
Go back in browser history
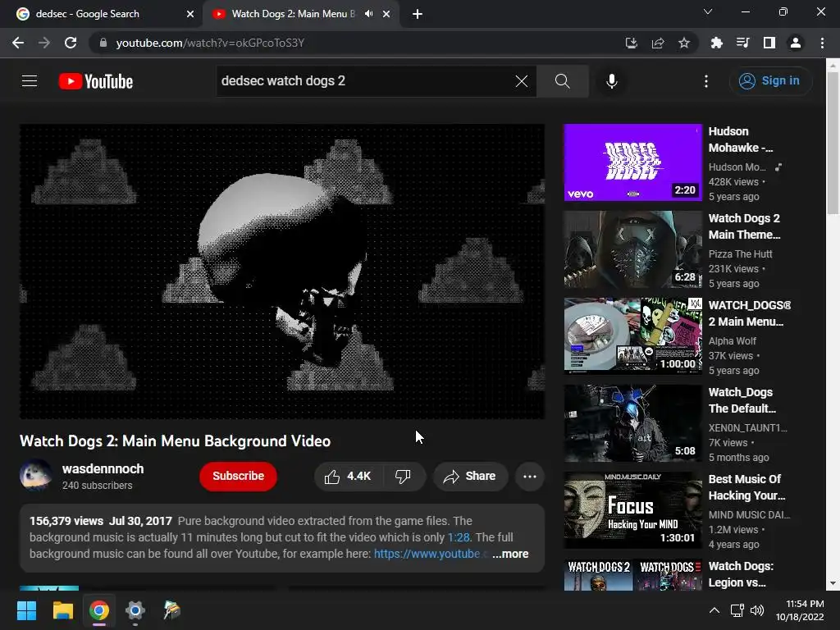coord(18,43)
